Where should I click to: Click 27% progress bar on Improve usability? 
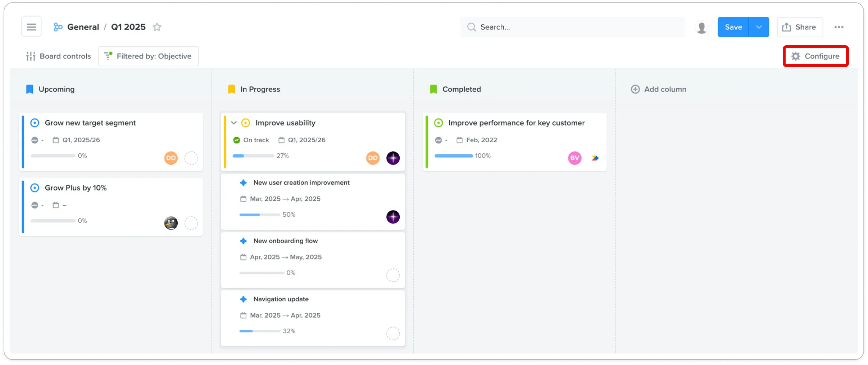point(253,156)
